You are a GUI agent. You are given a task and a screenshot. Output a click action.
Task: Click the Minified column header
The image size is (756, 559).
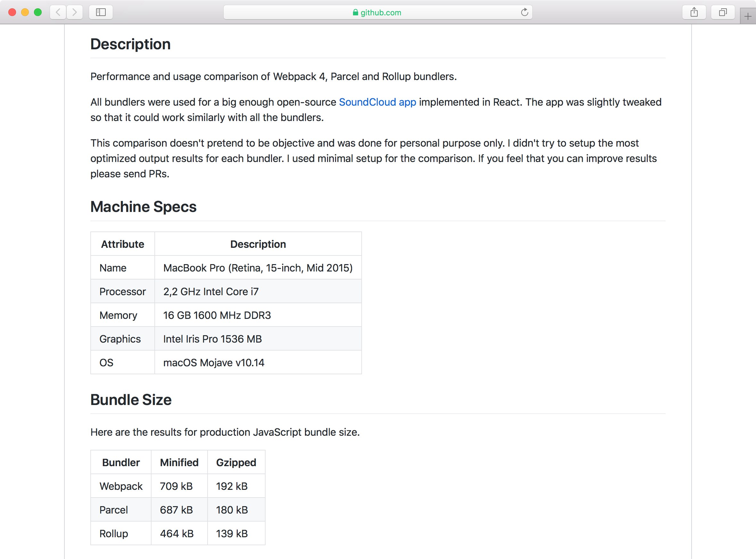pos(179,462)
